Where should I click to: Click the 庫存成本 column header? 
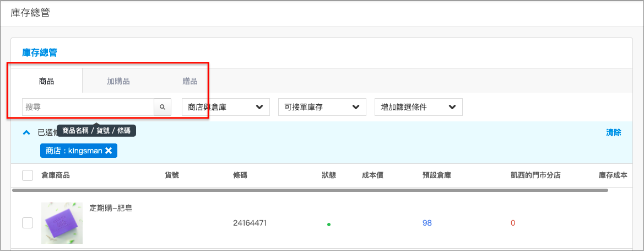pos(613,175)
